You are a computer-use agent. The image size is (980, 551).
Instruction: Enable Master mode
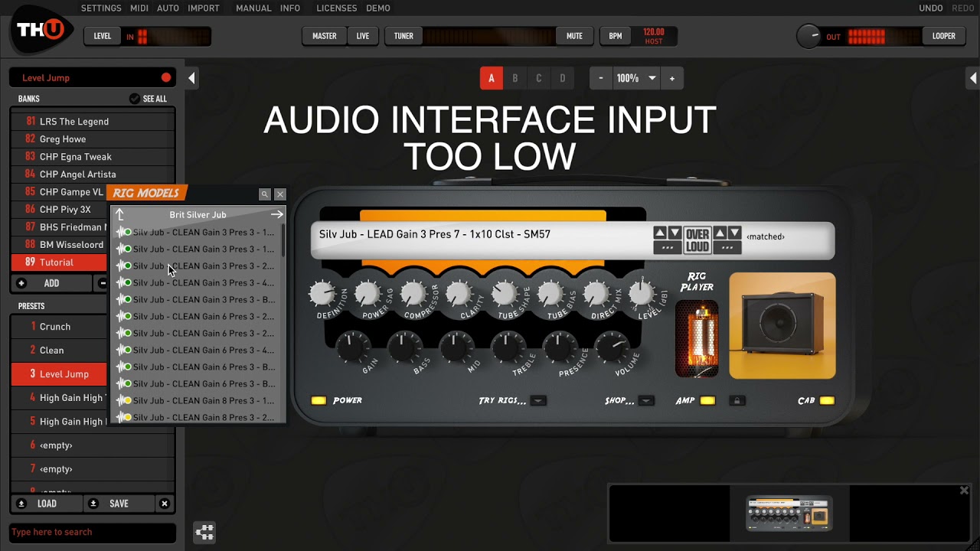point(324,36)
